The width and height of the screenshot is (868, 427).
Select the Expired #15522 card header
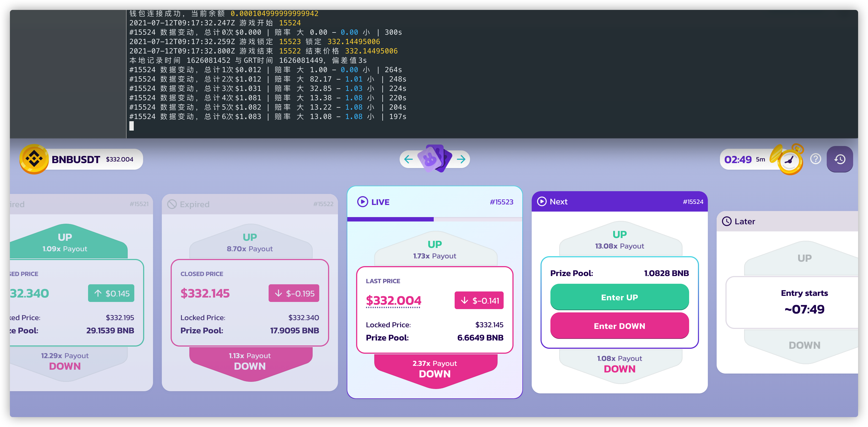tap(249, 204)
